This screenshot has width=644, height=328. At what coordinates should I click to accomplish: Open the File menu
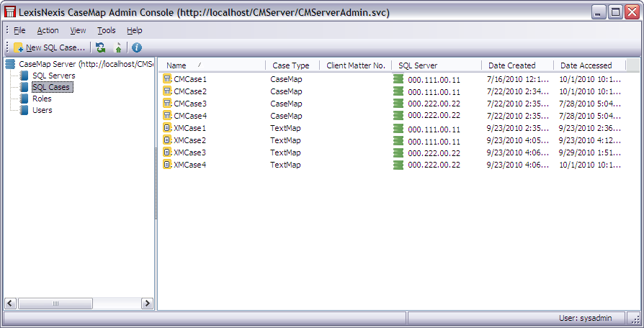point(19,30)
